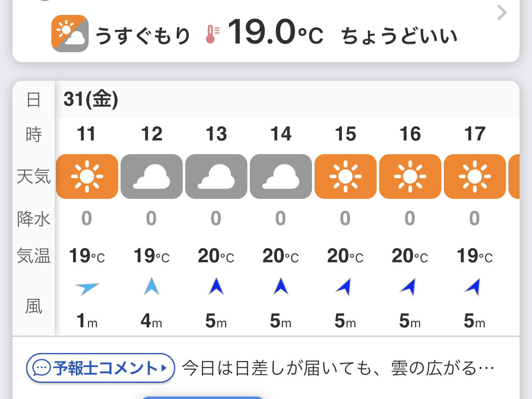Tap the 天気 weather row label
Image resolution: width=532 pixels, height=399 pixels.
(34, 177)
